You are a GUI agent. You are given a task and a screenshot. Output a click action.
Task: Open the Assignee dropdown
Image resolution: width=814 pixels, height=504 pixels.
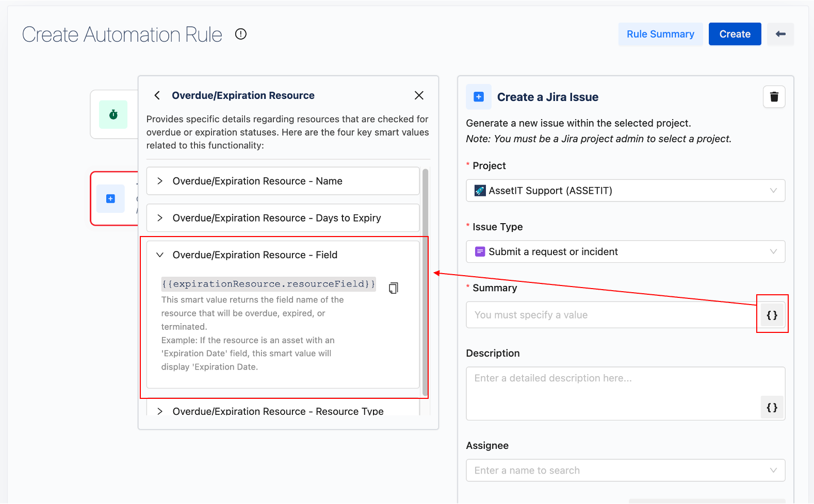(x=625, y=471)
